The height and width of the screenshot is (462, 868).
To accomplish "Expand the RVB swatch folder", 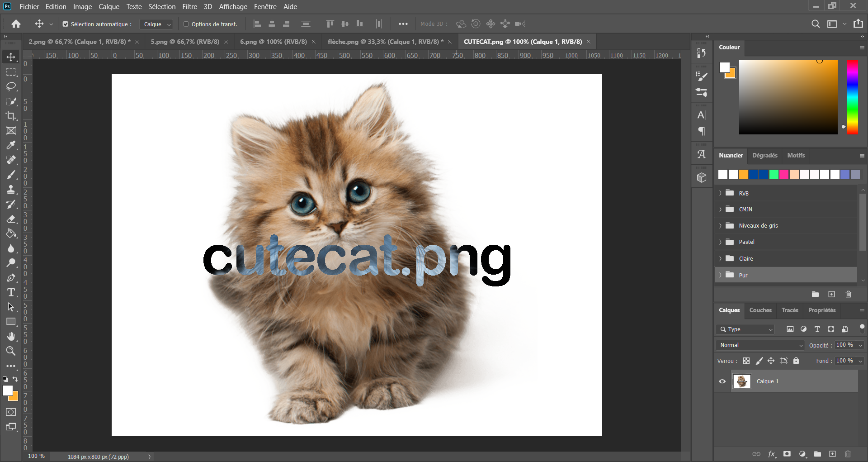I will click(720, 193).
